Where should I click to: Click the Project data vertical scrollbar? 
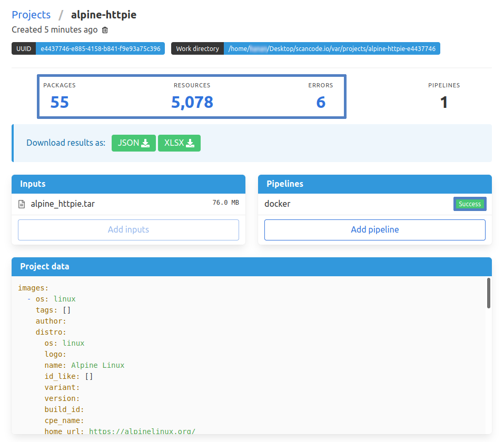489,293
